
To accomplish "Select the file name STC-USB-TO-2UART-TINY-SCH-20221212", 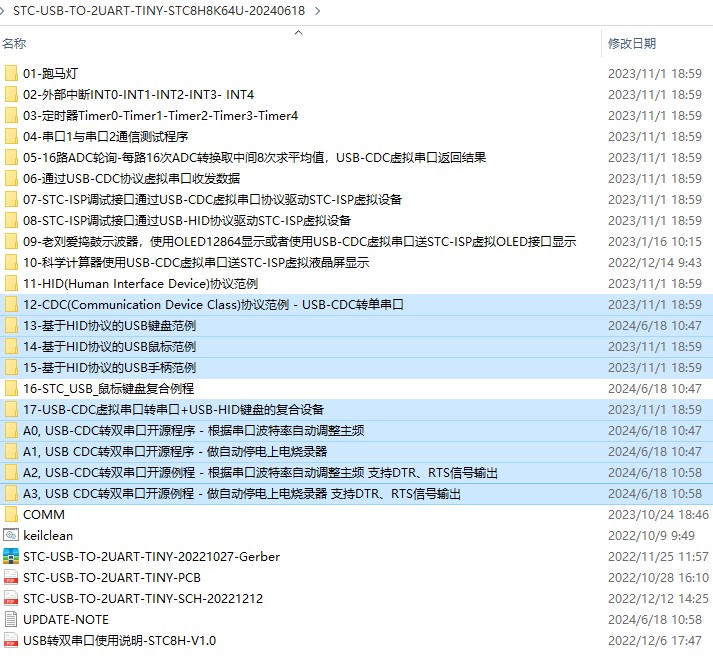I will (x=143, y=598).
